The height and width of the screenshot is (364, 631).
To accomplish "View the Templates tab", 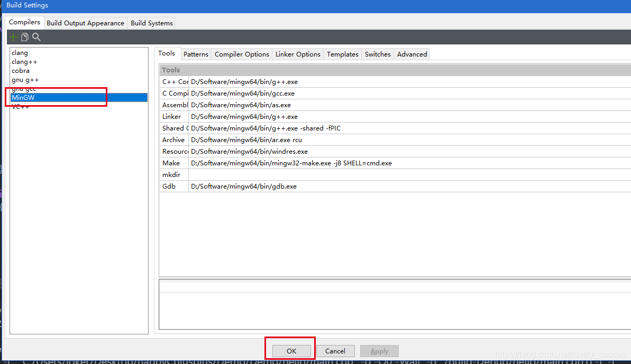I will pyautogui.click(x=342, y=53).
